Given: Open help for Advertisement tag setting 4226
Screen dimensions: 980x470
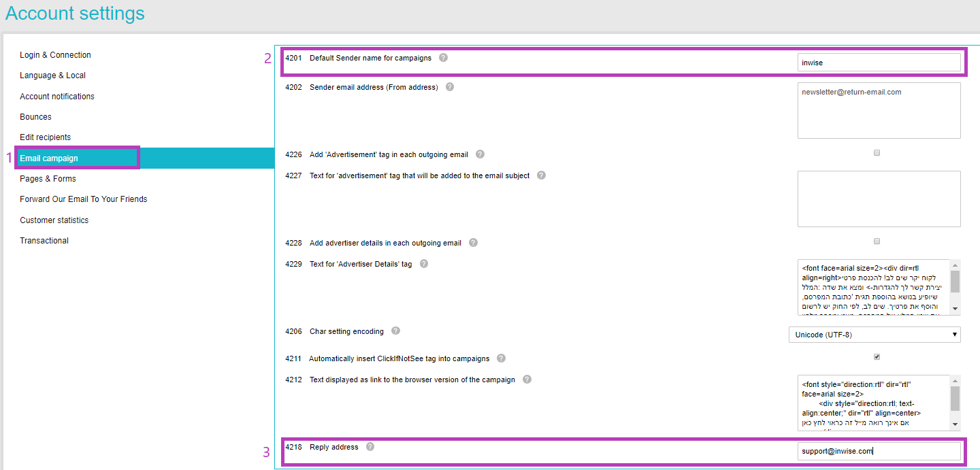Looking at the screenshot, I should pyautogui.click(x=480, y=154).
